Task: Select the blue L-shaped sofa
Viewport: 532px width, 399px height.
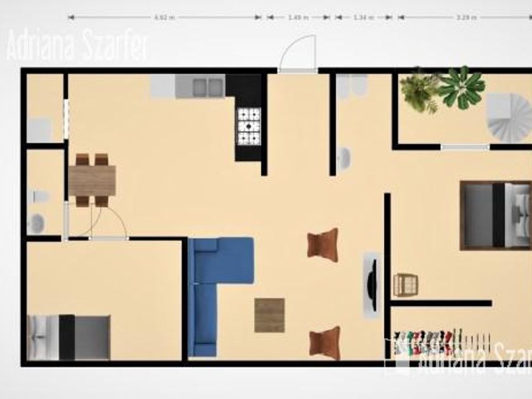Action: pos(220,297)
